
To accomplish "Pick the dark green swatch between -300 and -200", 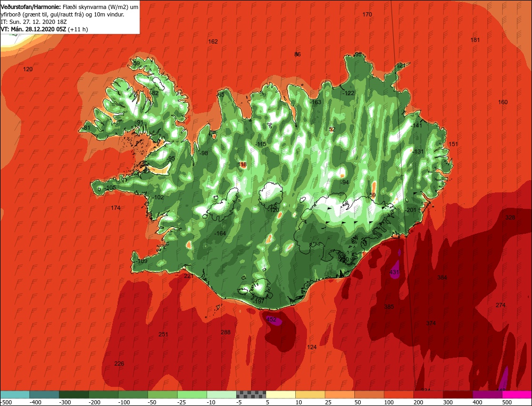I will pyautogui.click(x=73, y=394).
